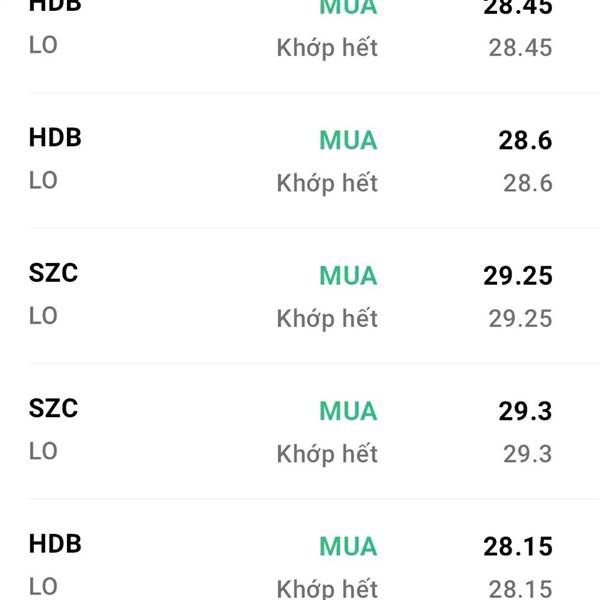The height and width of the screenshot is (600, 600).
Task: Click the bold 29.3 order price
Action: [525, 411]
